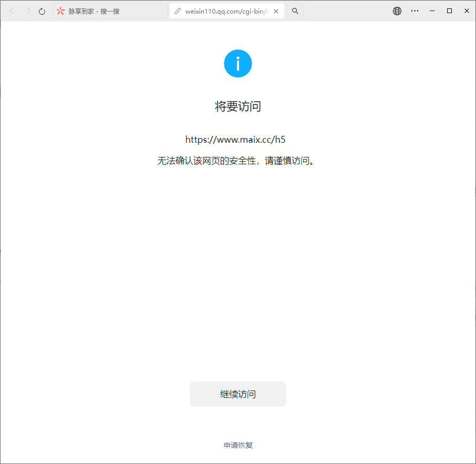
Task: Click the 继续访问 button
Action: pyautogui.click(x=237, y=394)
